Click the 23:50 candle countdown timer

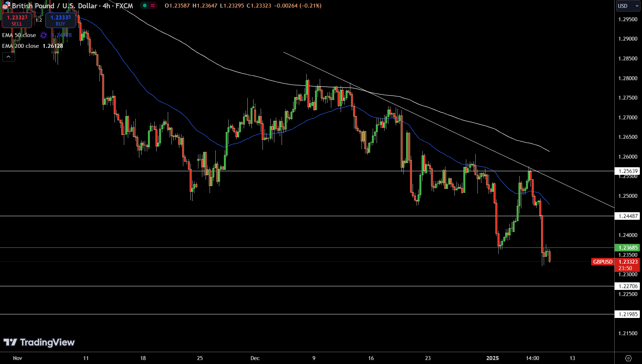625,268
